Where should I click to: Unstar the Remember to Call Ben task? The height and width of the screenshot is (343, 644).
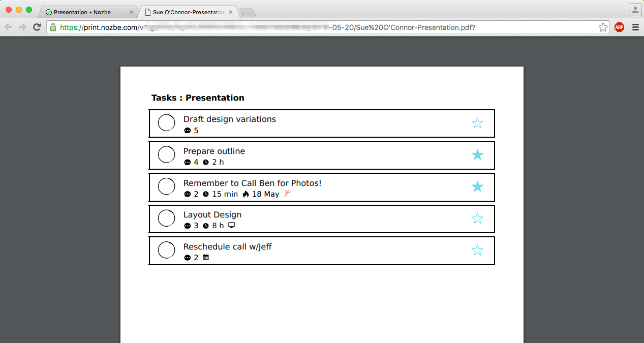pyautogui.click(x=477, y=186)
